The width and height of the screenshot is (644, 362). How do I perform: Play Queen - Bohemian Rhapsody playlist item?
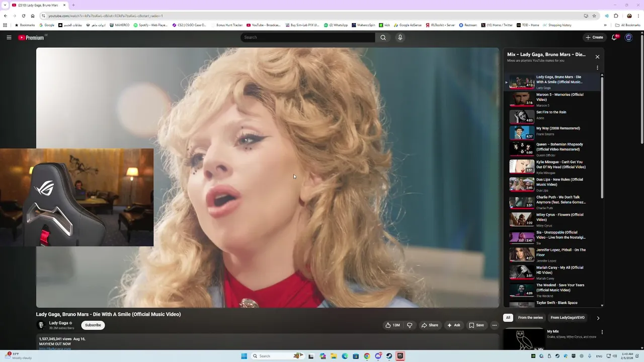552,149
